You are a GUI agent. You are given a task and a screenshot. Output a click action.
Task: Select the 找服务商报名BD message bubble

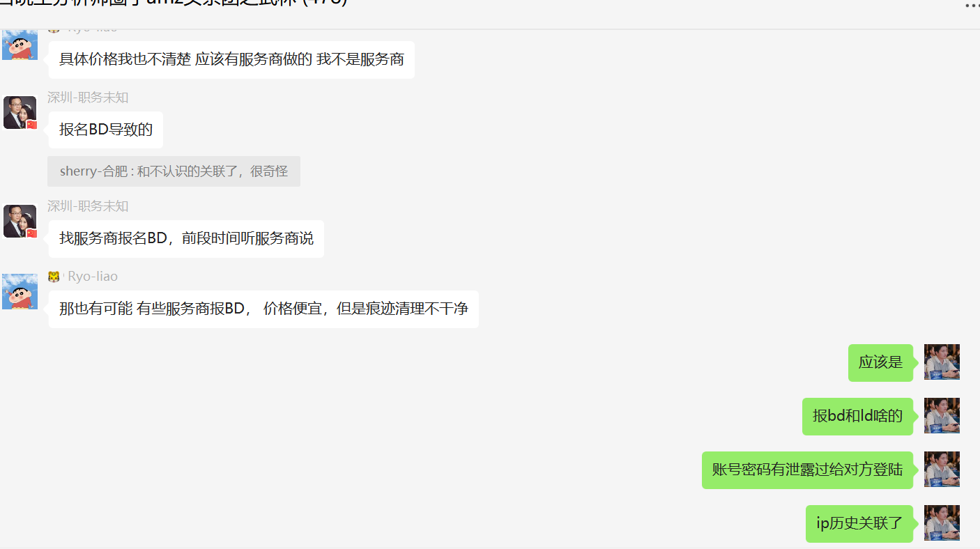pyautogui.click(x=186, y=239)
